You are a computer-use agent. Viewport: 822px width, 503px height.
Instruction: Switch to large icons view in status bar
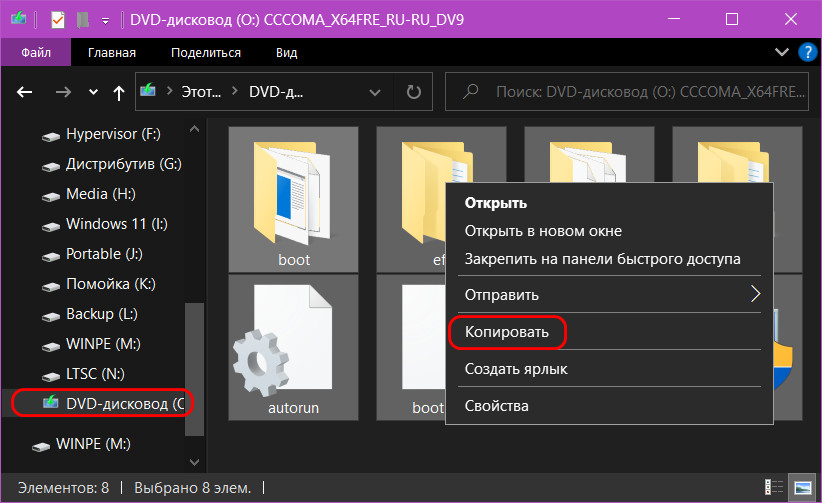pos(803,487)
